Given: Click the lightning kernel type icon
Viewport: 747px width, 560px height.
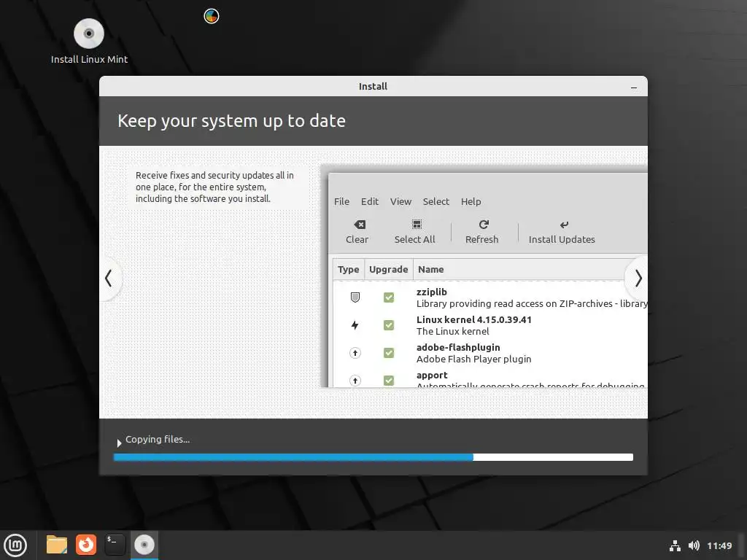Looking at the screenshot, I should click(355, 324).
